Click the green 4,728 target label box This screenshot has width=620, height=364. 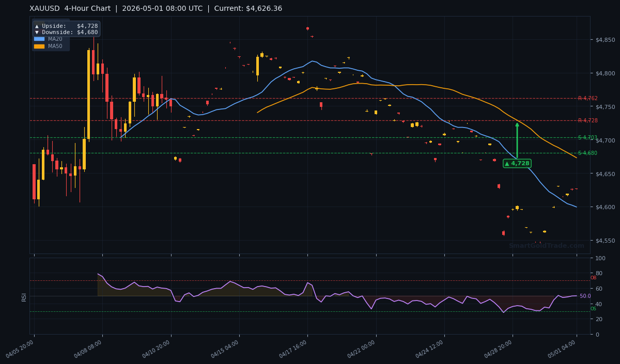pos(517,163)
